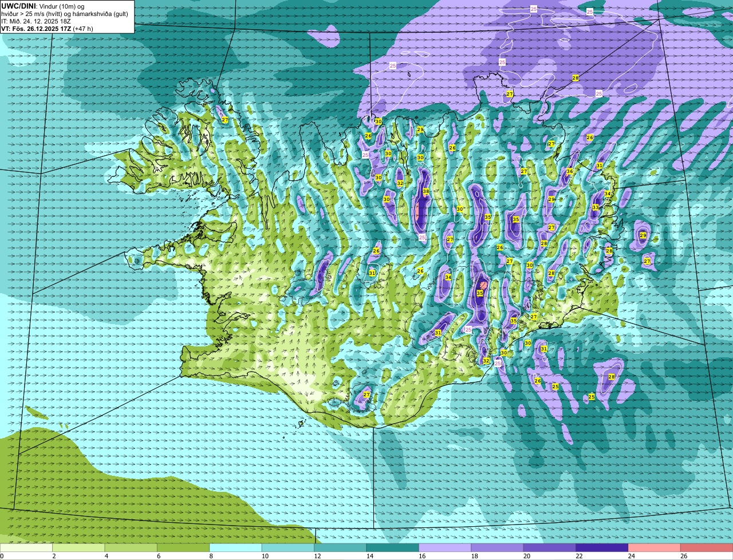Pick the 12–14 m/s teal legend swatch

click(x=341, y=548)
